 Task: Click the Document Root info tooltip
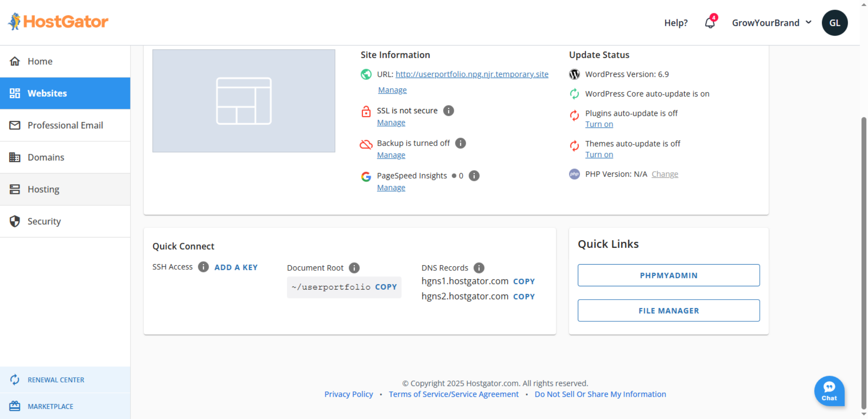click(x=354, y=268)
